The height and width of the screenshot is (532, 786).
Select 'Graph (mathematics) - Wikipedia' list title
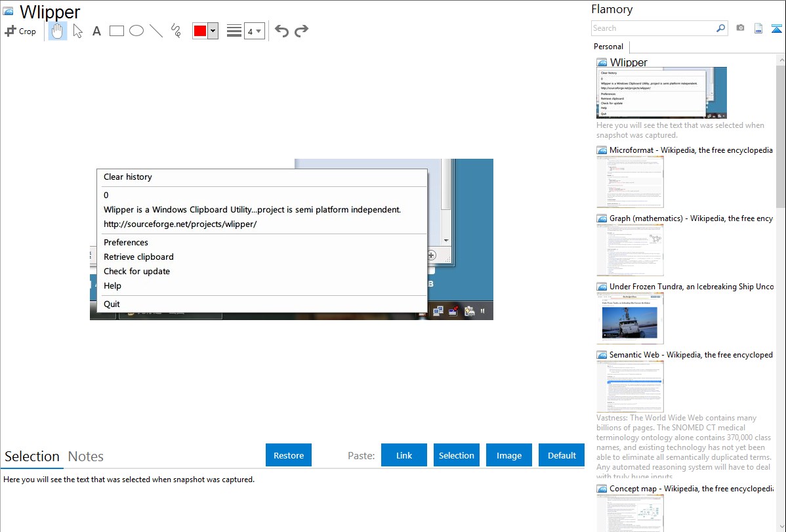(691, 218)
